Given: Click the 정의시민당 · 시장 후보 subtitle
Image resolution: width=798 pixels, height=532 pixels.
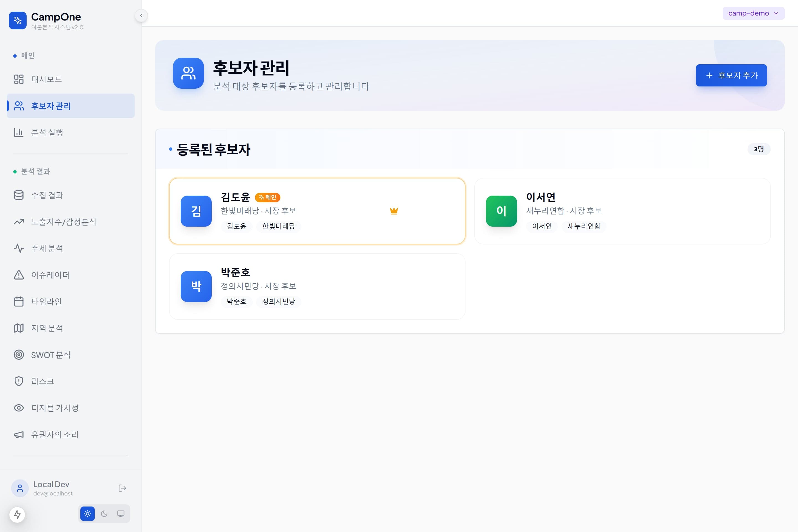Looking at the screenshot, I should click(259, 286).
